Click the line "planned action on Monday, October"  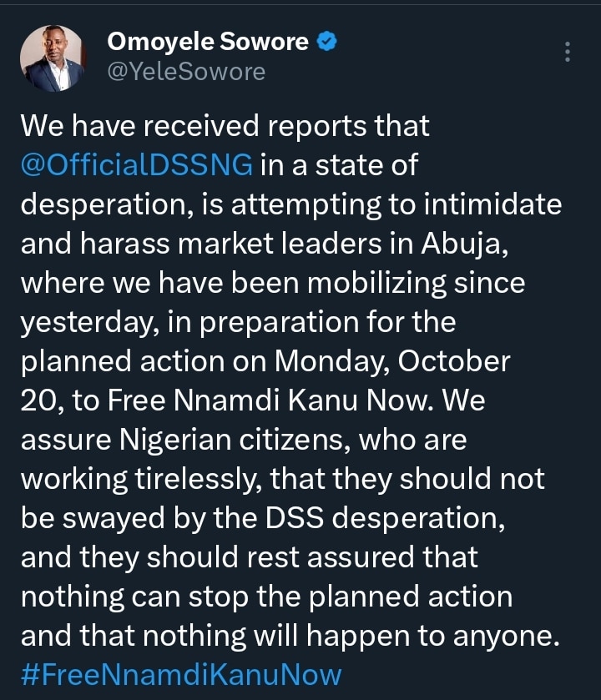pyautogui.click(x=265, y=361)
